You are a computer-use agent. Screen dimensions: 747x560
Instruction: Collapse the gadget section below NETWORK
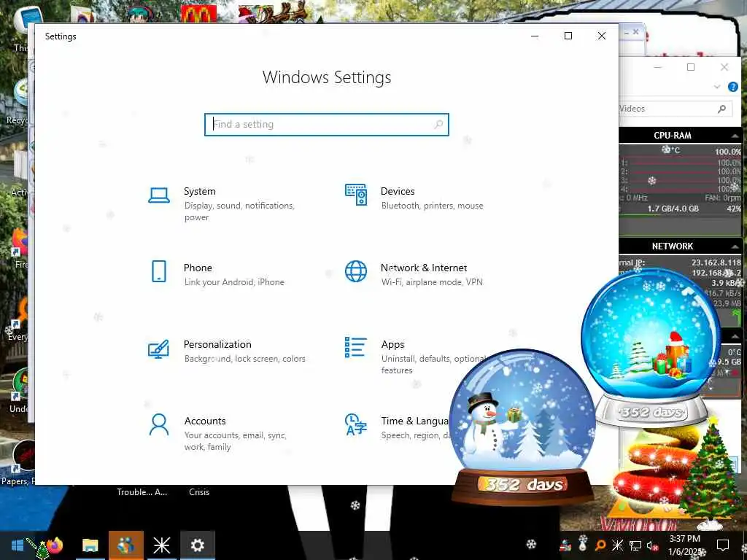(x=735, y=336)
